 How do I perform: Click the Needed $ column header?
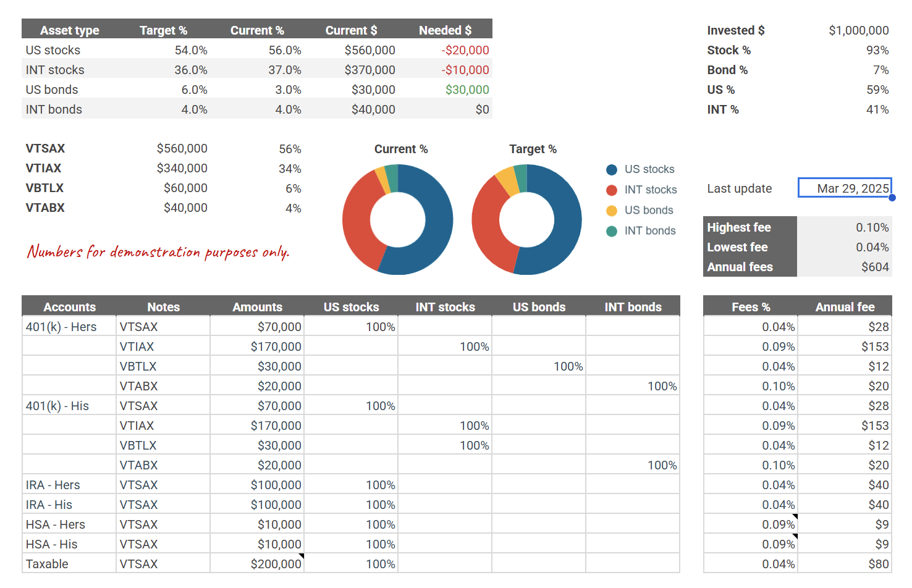(445, 30)
